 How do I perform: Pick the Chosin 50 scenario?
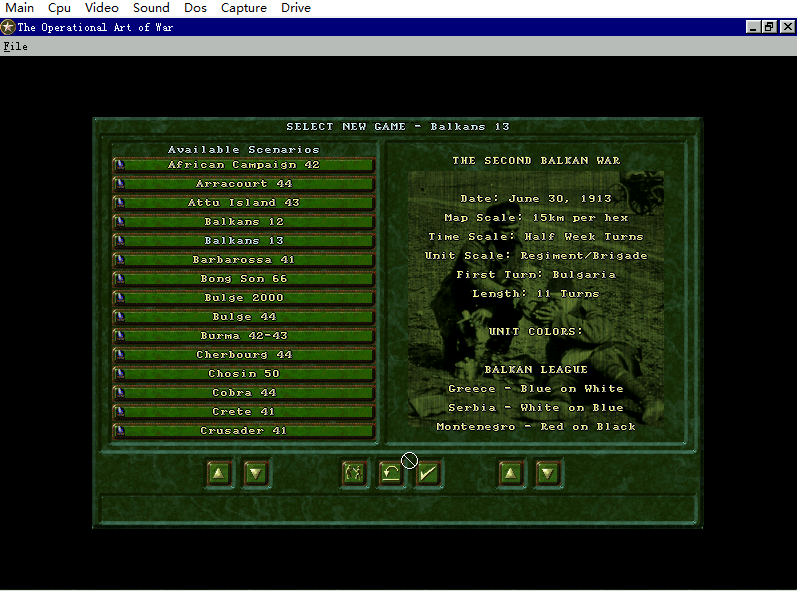point(244,374)
